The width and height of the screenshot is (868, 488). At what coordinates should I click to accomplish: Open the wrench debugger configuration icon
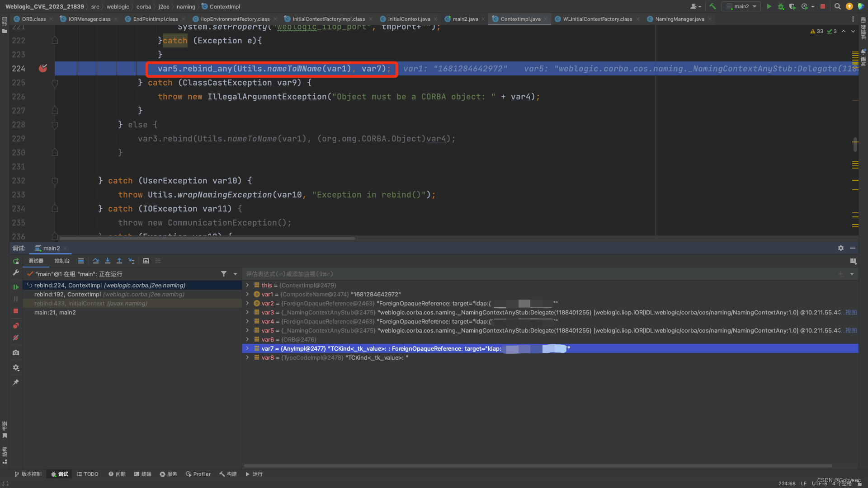(16, 273)
